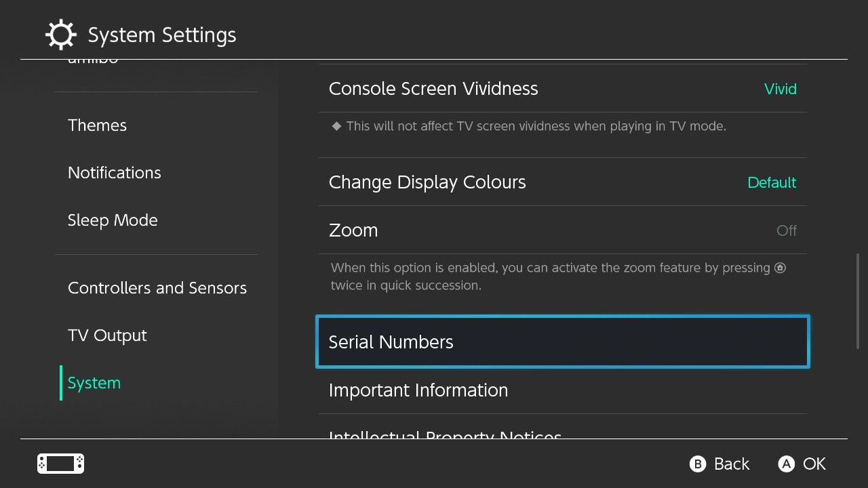868x488 pixels.
Task: Open Controllers and Sensors category
Action: [157, 288]
